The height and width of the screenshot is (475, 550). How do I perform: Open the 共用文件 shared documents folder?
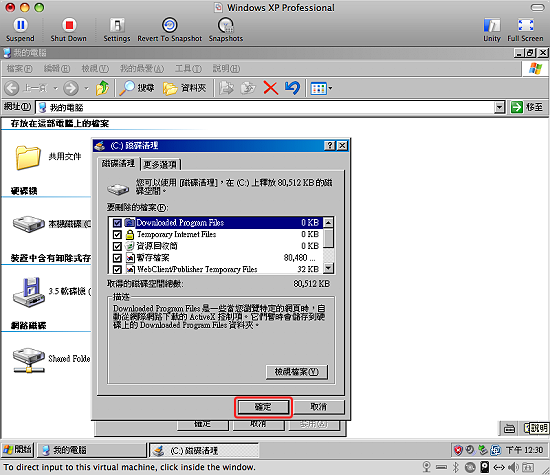(x=48, y=157)
